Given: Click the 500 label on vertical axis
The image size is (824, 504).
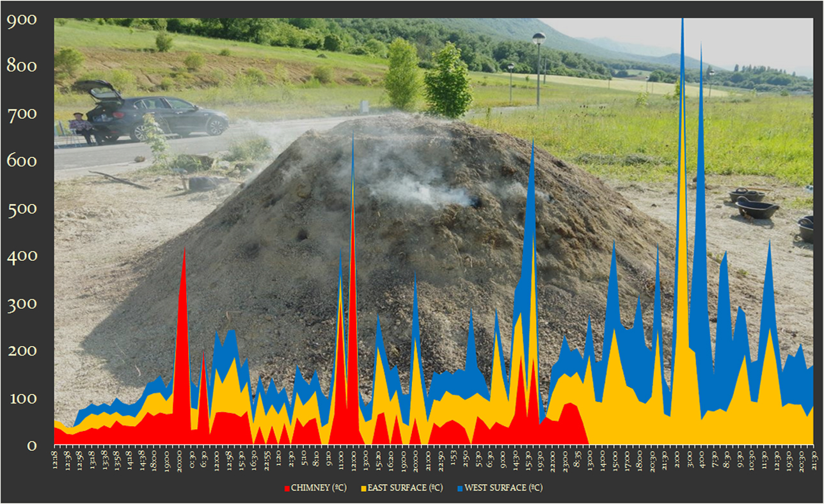Looking at the screenshot, I should (21, 209).
